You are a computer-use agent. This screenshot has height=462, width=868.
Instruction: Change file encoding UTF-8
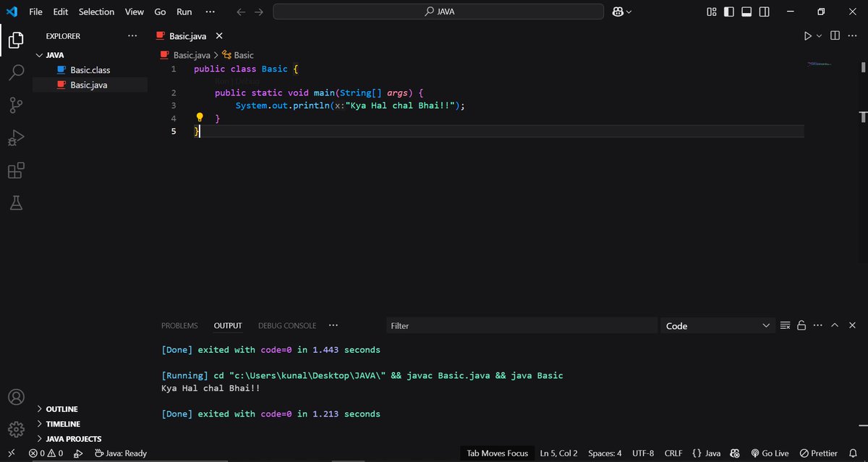[x=643, y=453]
